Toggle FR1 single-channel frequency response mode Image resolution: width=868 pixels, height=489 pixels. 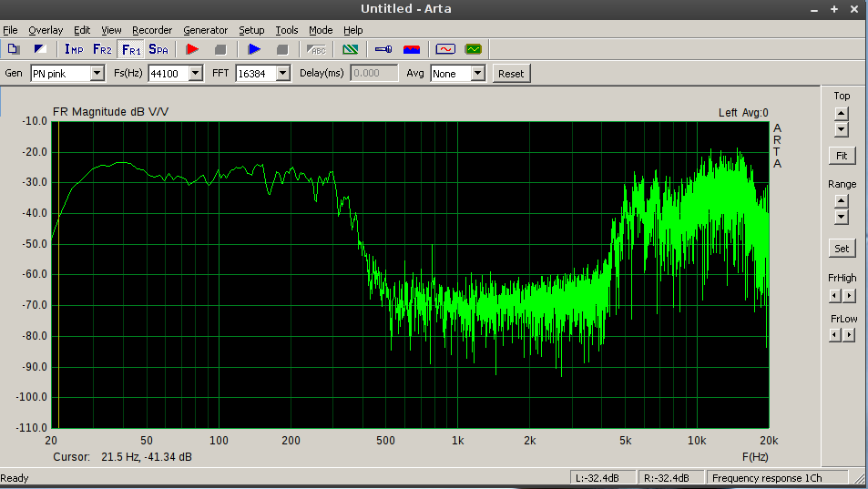131,49
